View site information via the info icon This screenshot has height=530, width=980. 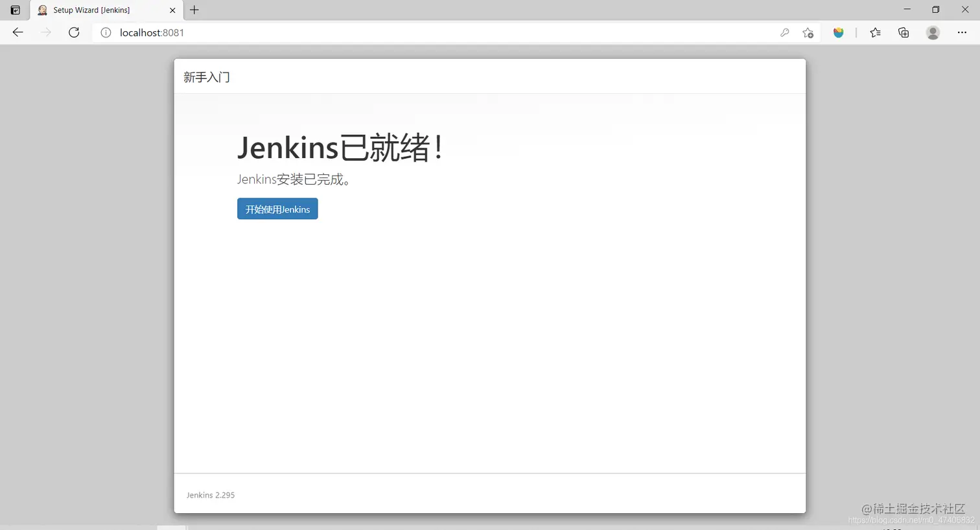[x=104, y=32]
